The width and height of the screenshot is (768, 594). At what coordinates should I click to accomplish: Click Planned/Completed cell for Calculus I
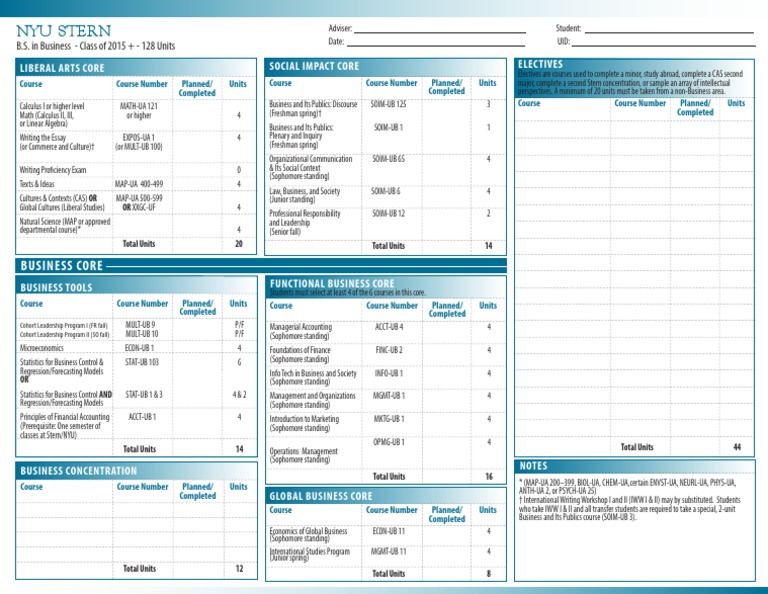pyautogui.click(x=197, y=115)
